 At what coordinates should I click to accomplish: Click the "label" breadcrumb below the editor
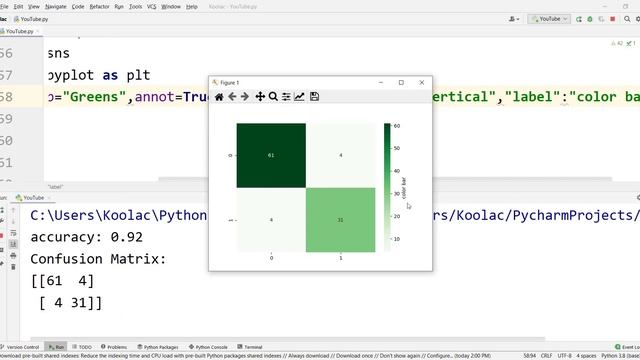pyautogui.click(x=55, y=187)
